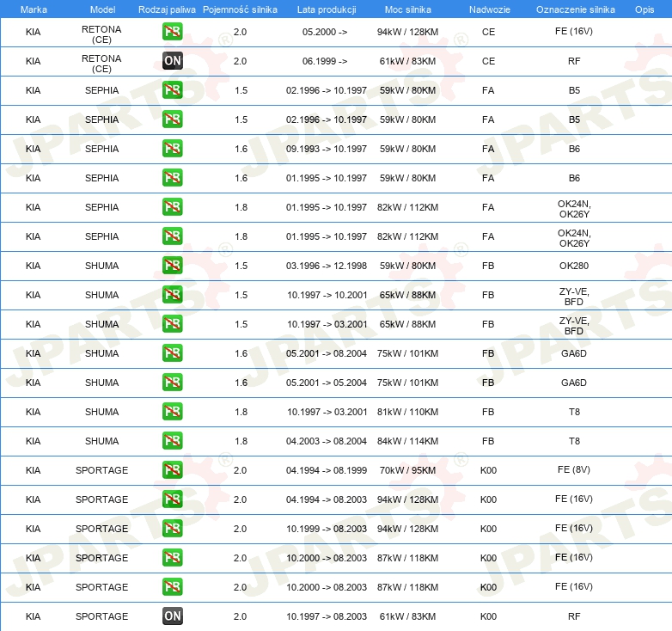Click the engine code 'OK280'

click(x=574, y=266)
